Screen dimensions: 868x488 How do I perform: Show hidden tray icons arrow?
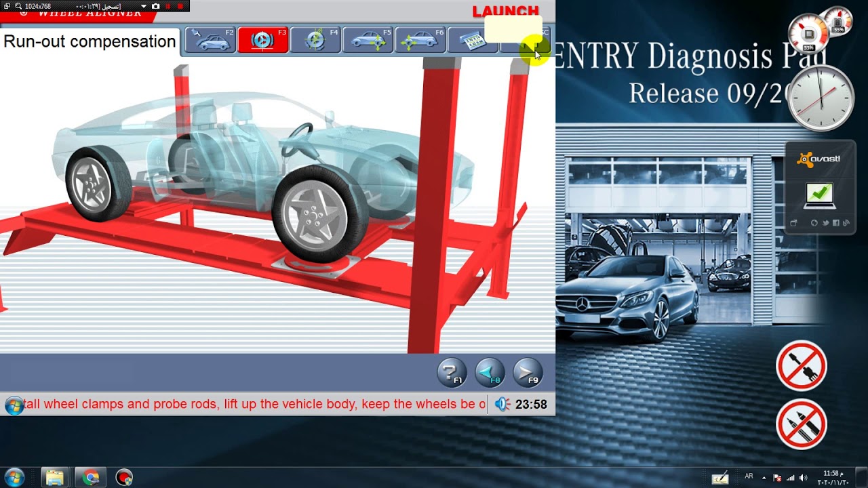[x=764, y=478]
